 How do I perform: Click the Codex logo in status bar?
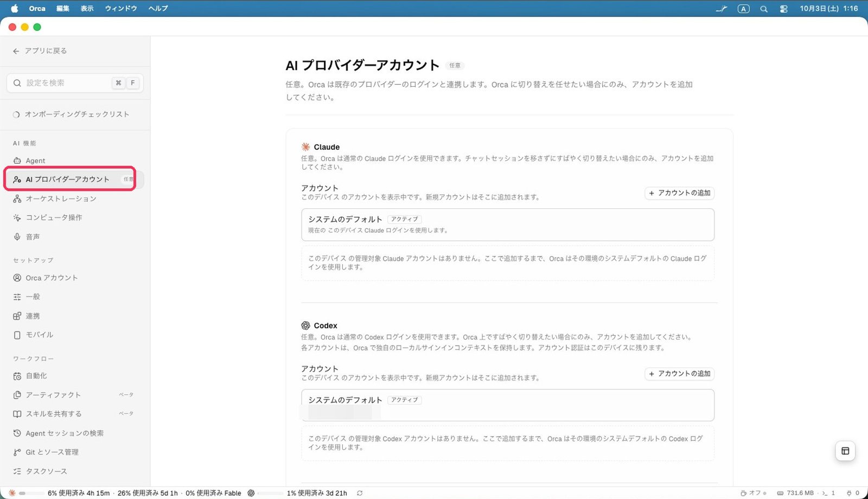[251, 493]
